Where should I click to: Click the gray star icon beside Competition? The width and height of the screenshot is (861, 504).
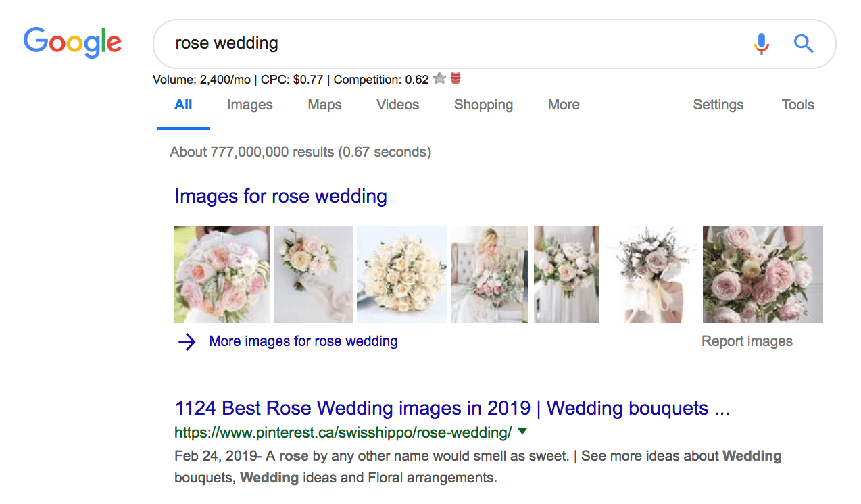[x=439, y=79]
